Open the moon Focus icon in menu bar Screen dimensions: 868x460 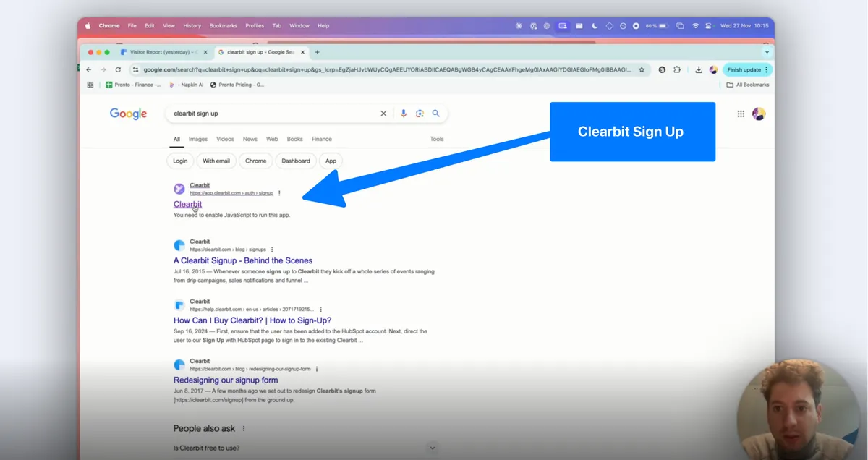pyautogui.click(x=595, y=25)
